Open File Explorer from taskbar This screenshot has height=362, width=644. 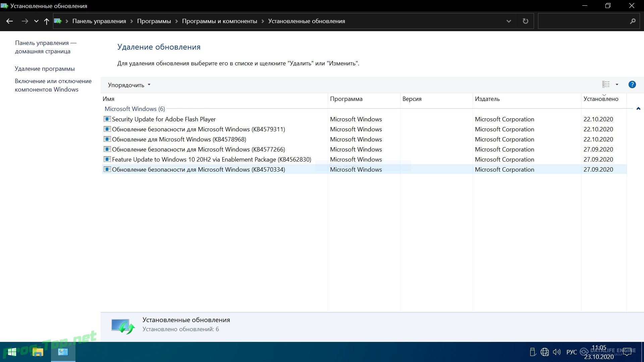(x=38, y=352)
